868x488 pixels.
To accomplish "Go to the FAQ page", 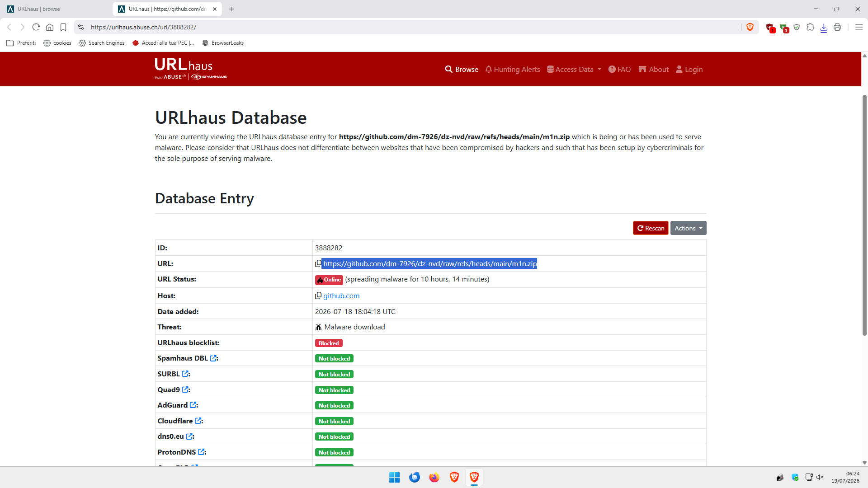I will 619,69.
